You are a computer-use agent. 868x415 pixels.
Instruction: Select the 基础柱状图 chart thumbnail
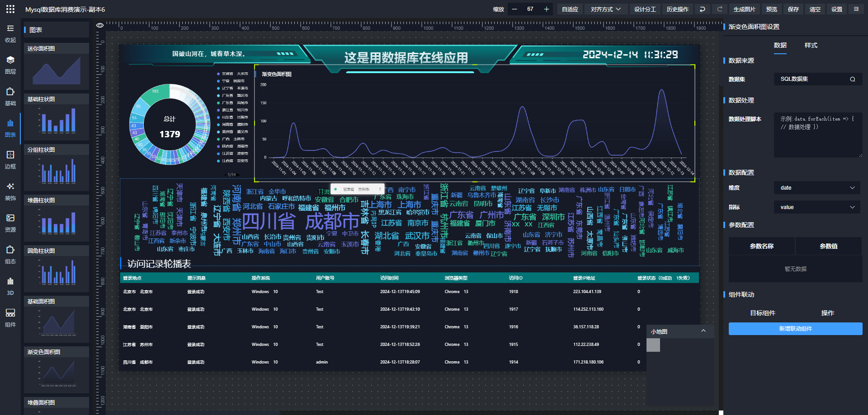pyautogui.click(x=57, y=117)
